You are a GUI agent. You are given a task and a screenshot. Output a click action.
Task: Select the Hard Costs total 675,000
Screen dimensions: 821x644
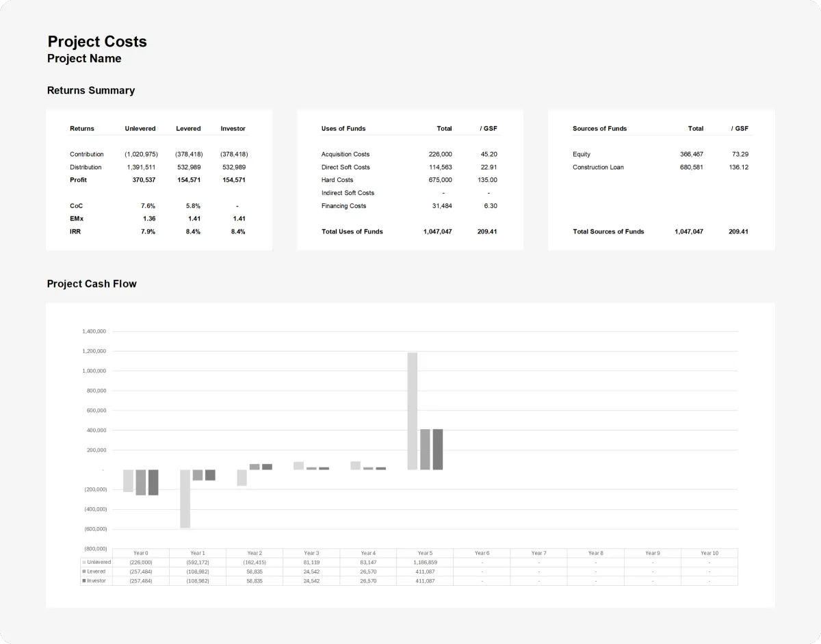point(441,180)
